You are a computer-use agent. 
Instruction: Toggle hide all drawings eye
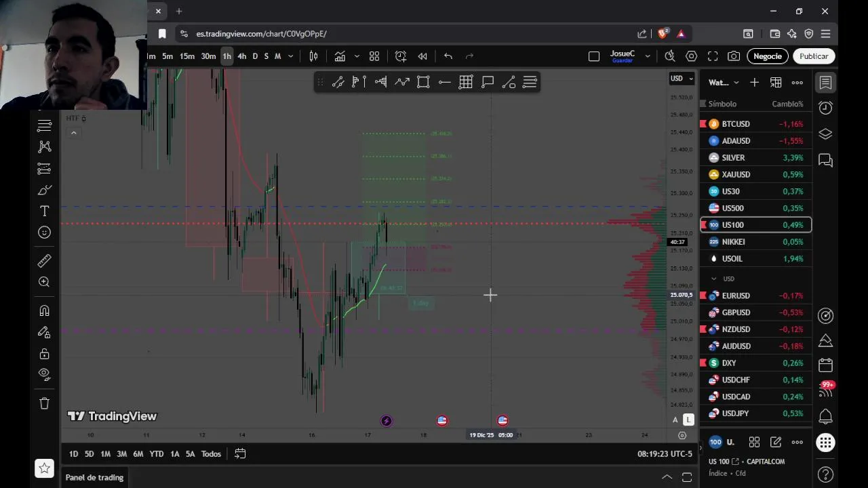(x=44, y=374)
